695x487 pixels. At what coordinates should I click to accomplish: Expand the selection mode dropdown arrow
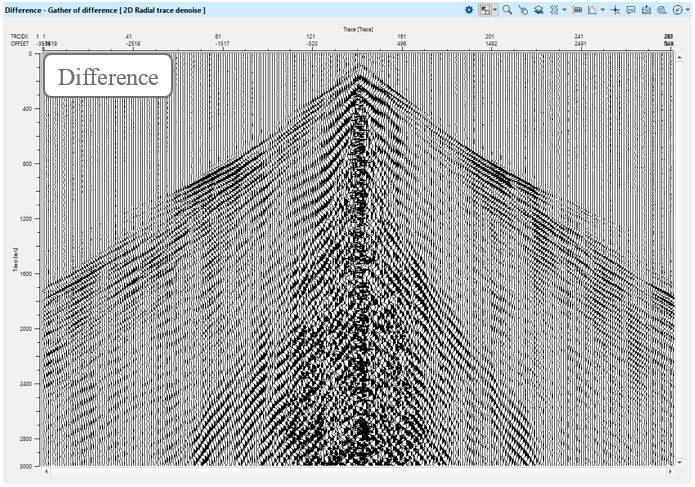click(495, 9)
